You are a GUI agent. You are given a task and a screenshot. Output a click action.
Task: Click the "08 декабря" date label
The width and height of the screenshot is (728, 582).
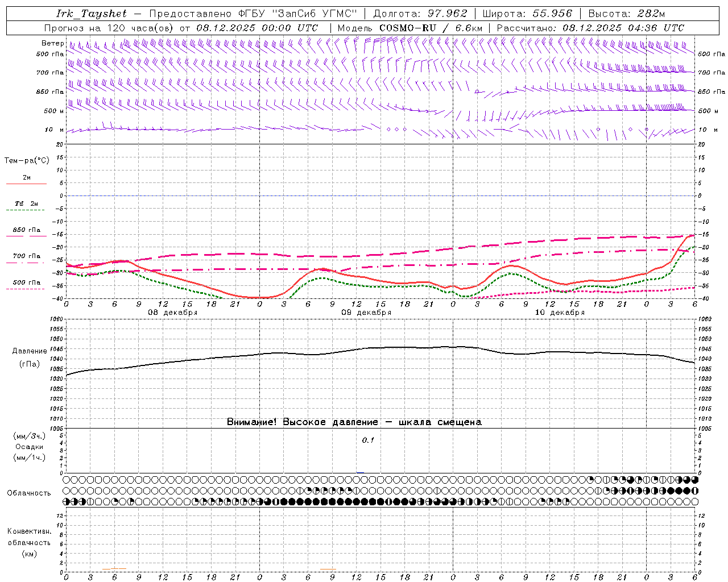(173, 313)
